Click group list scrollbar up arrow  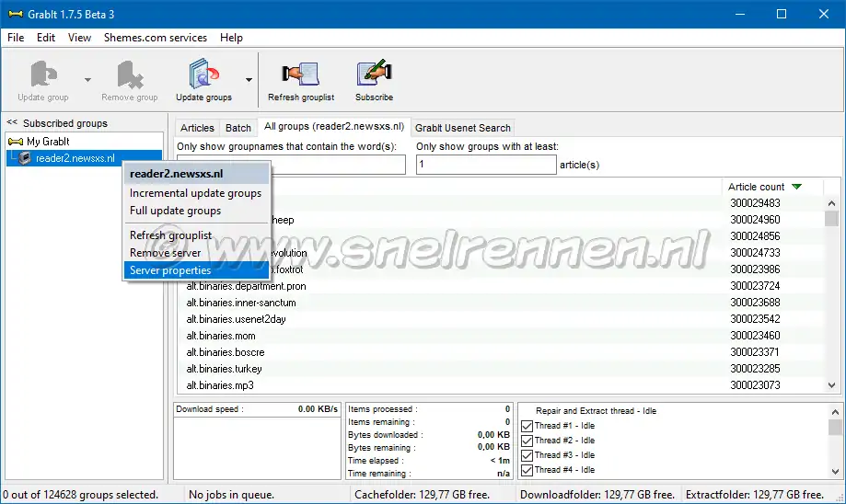831,203
